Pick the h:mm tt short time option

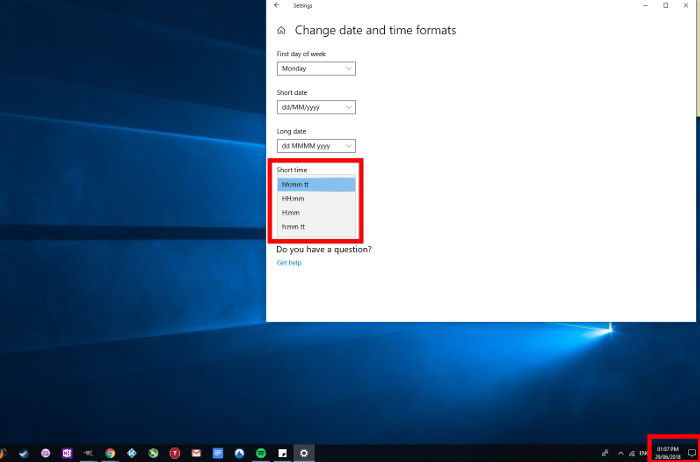point(316,227)
